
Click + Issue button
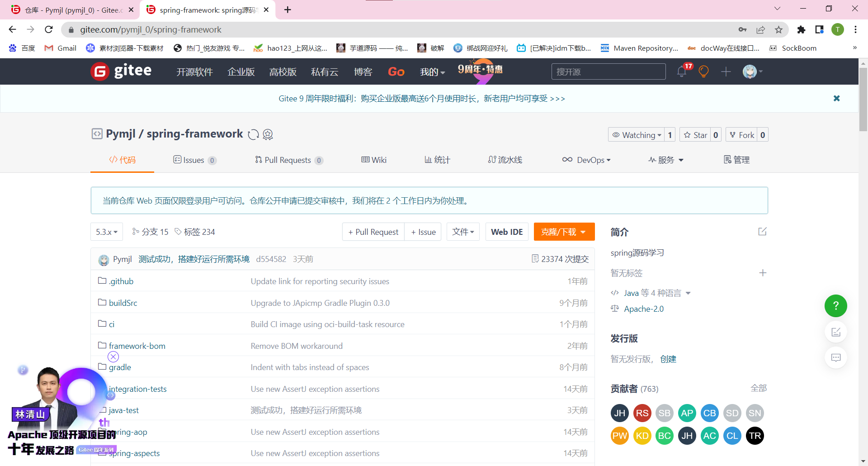(423, 232)
